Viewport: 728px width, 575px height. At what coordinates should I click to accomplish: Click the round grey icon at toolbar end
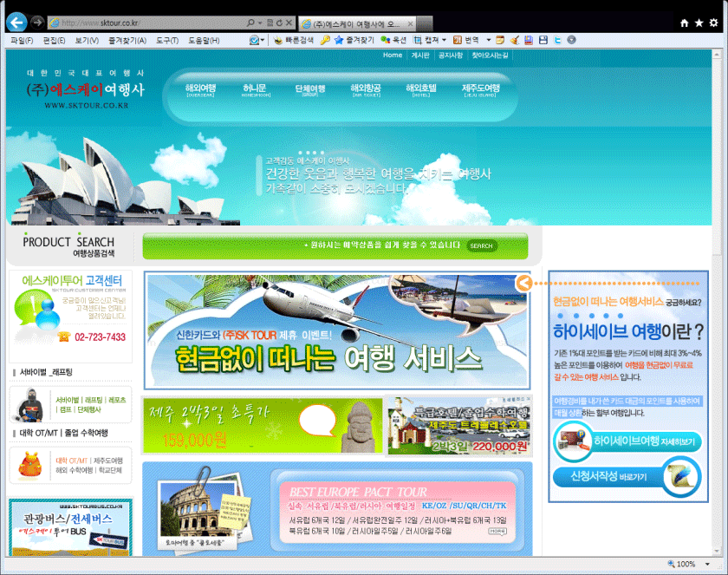pos(571,41)
